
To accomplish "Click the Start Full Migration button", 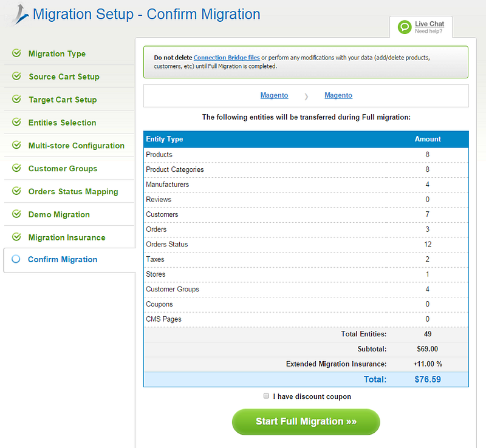I will pos(306,422).
